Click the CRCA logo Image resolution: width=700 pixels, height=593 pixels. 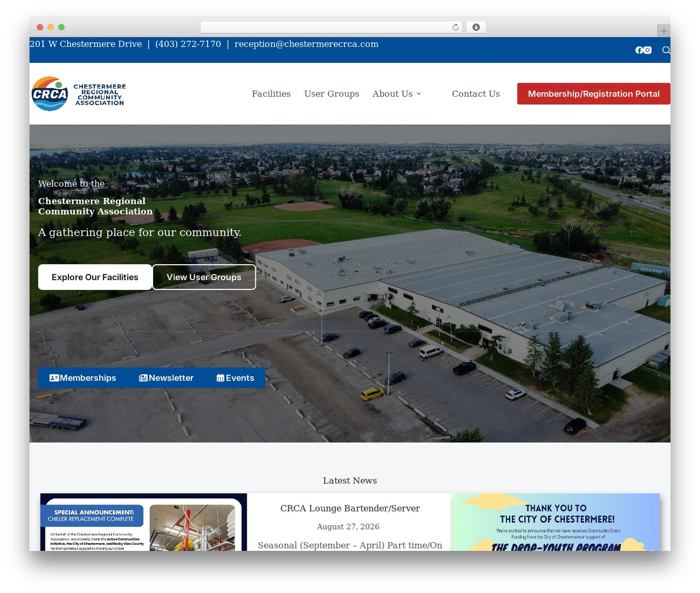79,94
